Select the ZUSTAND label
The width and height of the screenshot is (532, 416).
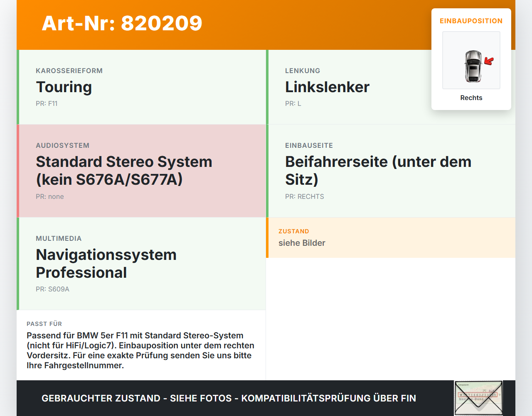click(294, 231)
